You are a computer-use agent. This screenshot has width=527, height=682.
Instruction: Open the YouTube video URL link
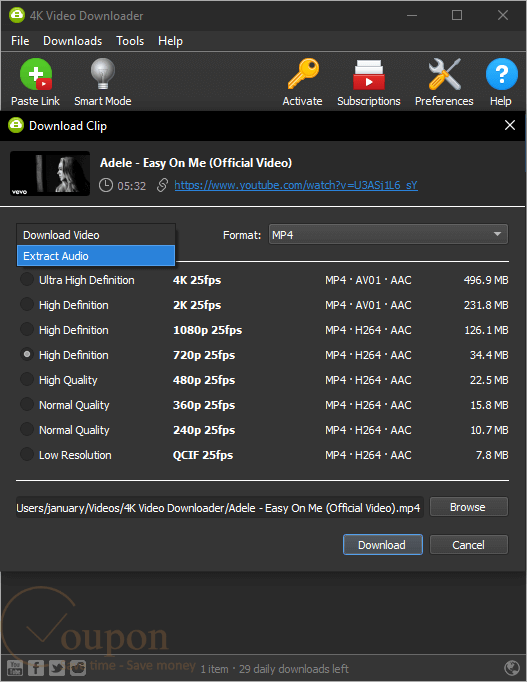click(296, 185)
